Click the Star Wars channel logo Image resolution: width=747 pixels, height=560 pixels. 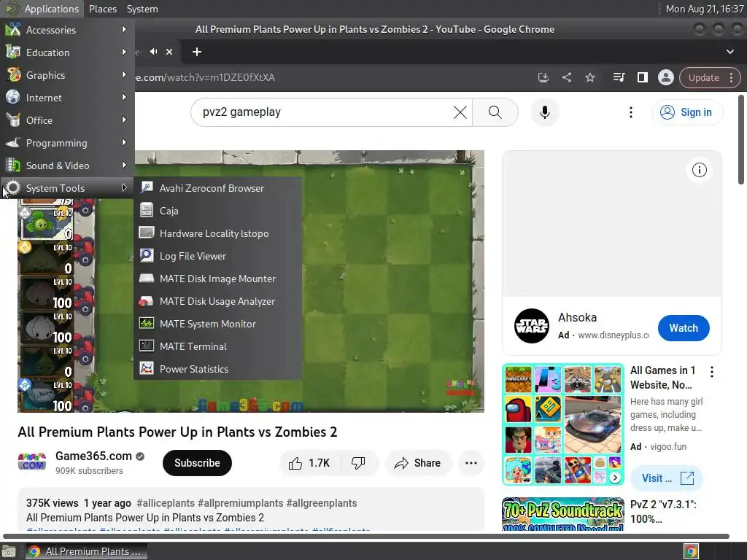(x=532, y=326)
